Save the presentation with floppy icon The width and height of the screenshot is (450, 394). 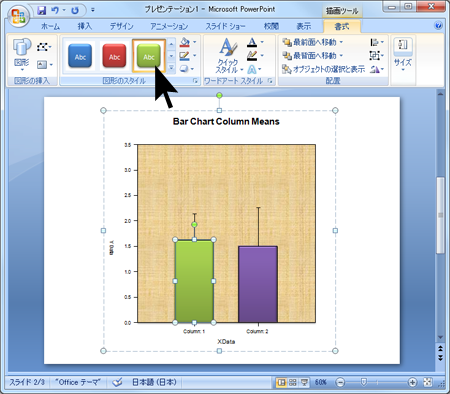click(42, 10)
